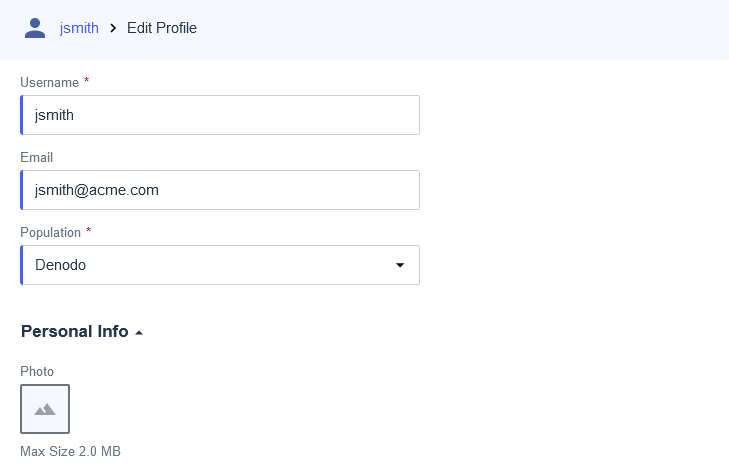Click the photo upload placeholder box

tap(45, 409)
